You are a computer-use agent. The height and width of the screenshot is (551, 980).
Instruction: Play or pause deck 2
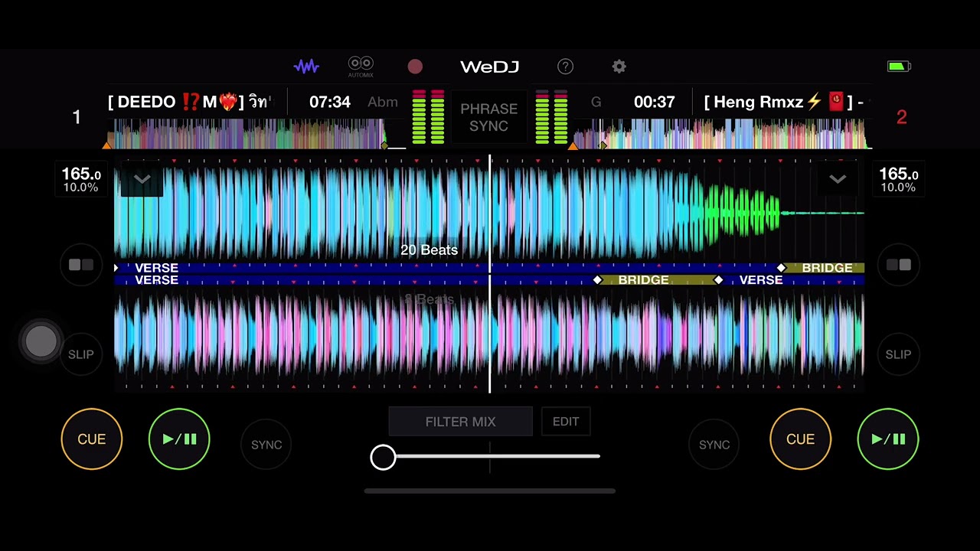[888, 439]
